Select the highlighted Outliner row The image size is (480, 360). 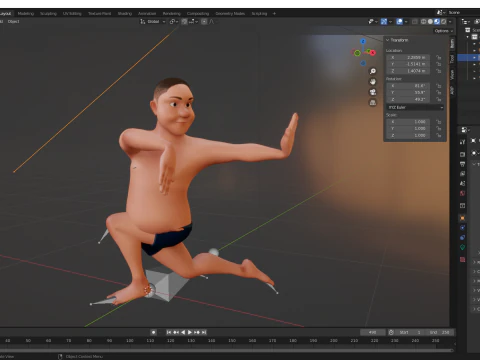coord(469,57)
